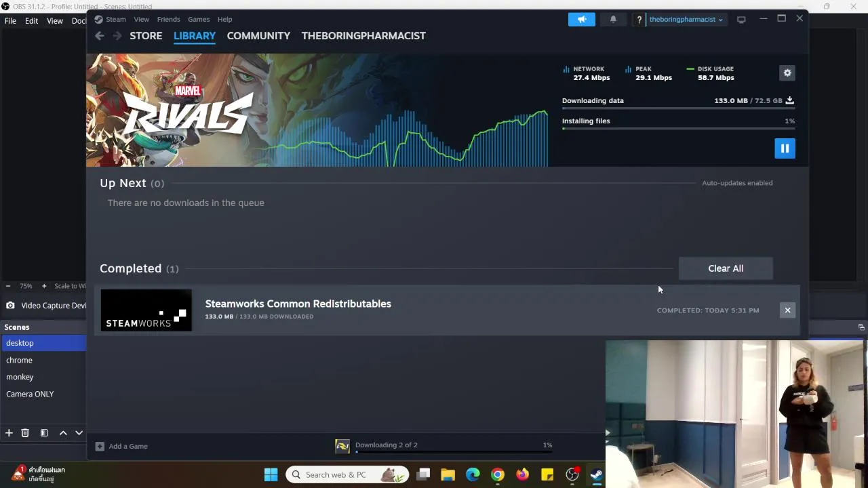Click the Downloading data progress bar
The image size is (868, 488).
tap(678, 108)
